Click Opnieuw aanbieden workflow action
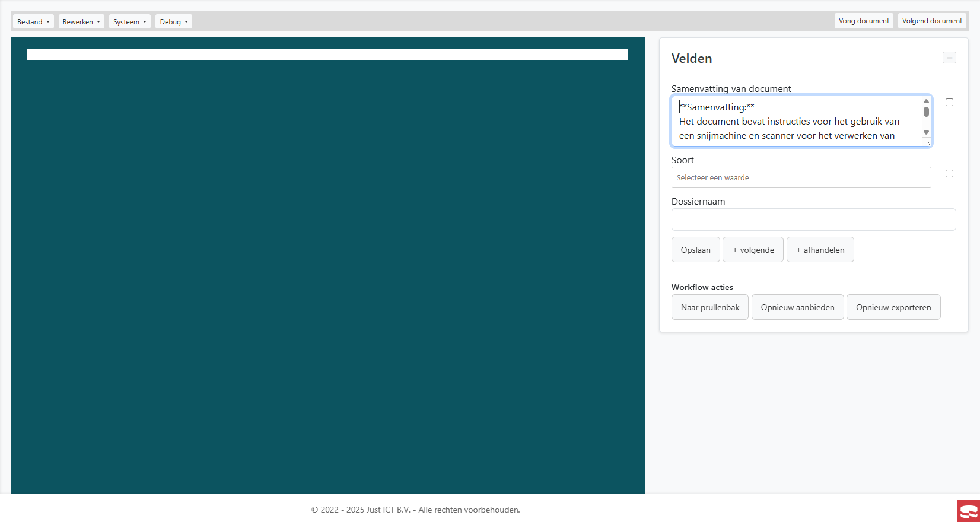 coord(797,307)
